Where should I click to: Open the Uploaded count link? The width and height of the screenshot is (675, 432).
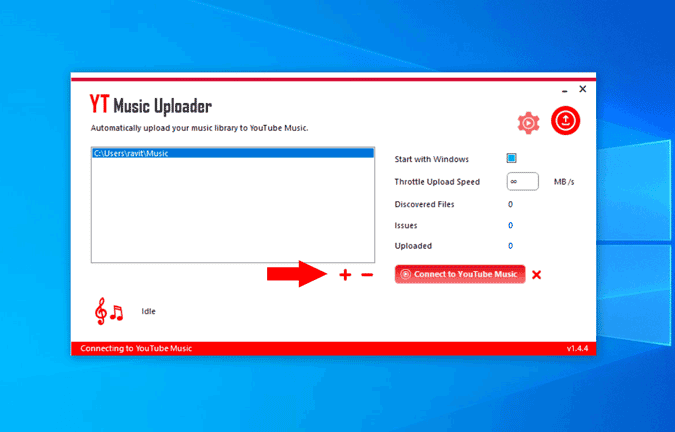click(x=510, y=246)
